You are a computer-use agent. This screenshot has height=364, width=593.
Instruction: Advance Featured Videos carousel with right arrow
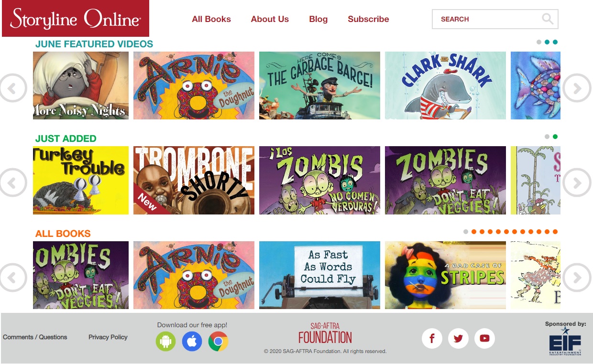coord(577,88)
